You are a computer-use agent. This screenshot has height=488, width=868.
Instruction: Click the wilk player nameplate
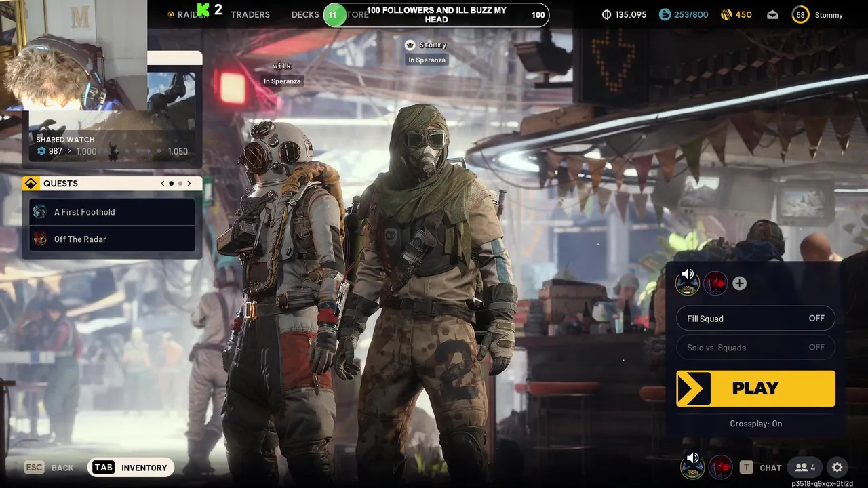click(x=282, y=66)
